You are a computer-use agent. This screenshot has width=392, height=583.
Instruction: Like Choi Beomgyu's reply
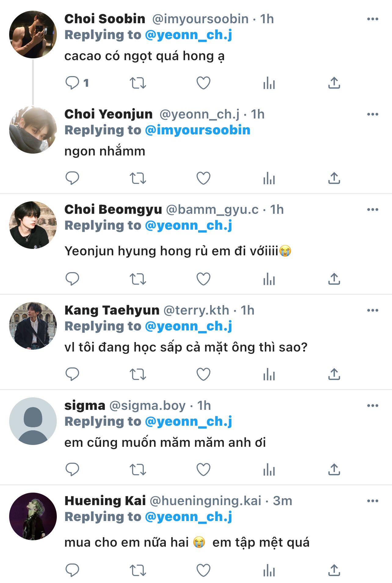(203, 279)
